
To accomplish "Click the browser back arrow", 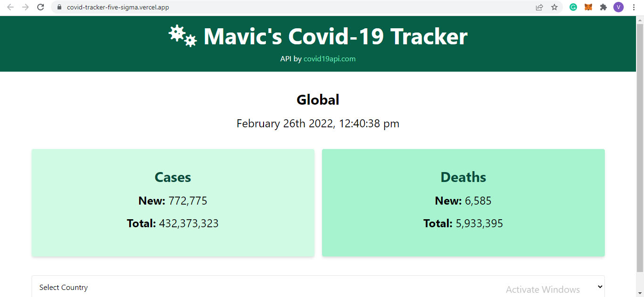I will click(10, 7).
